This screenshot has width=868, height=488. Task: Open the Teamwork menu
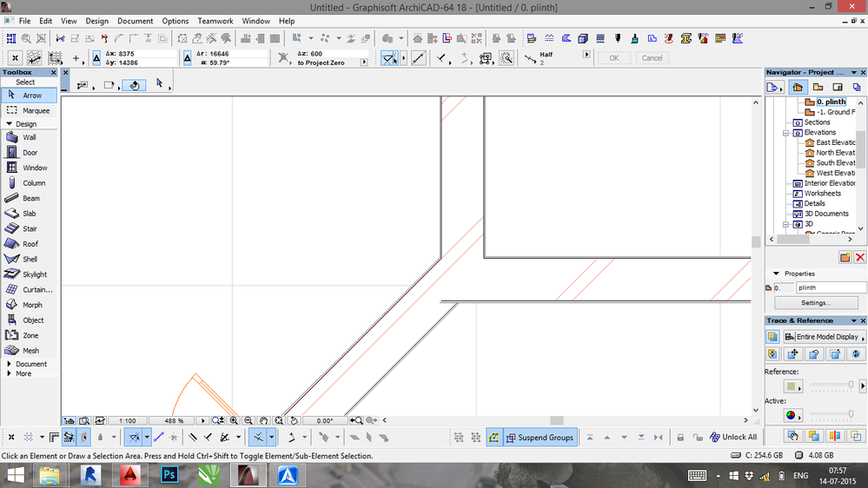[x=215, y=21]
